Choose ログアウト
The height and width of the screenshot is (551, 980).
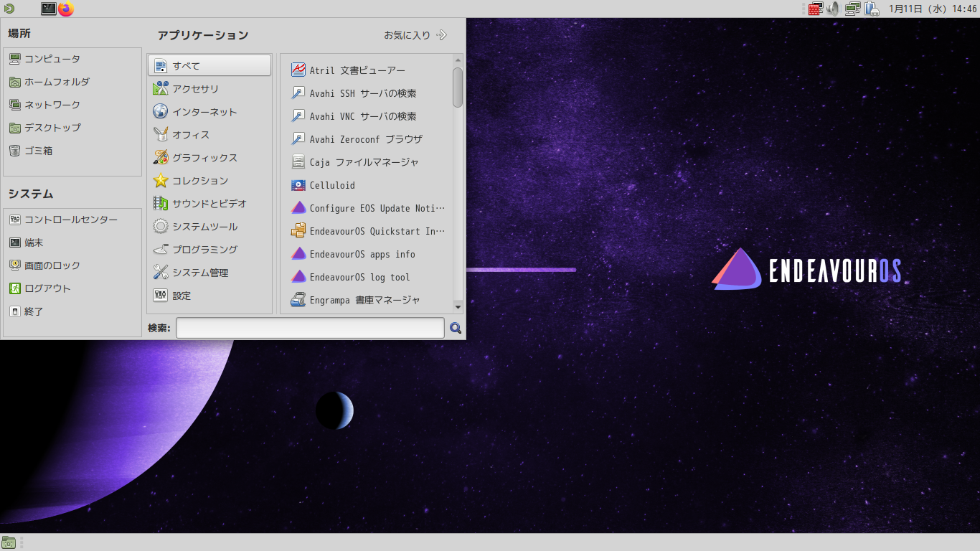coord(72,288)
